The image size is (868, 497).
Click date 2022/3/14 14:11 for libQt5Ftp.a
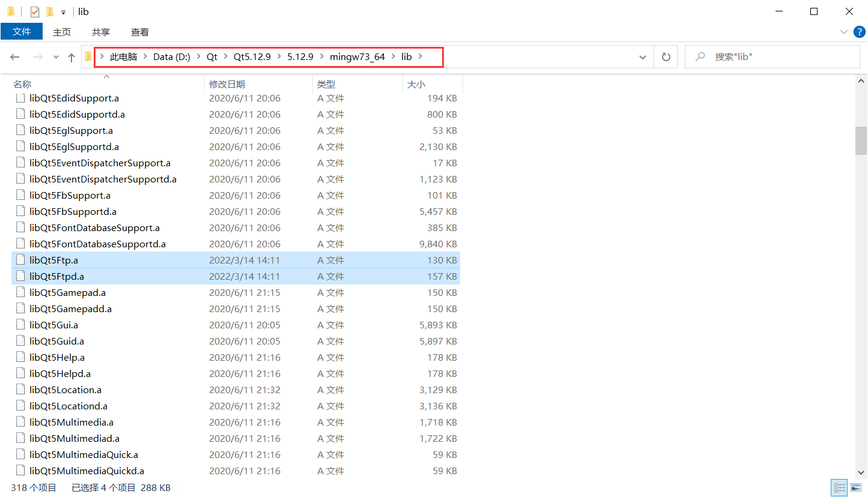point(244,260)
